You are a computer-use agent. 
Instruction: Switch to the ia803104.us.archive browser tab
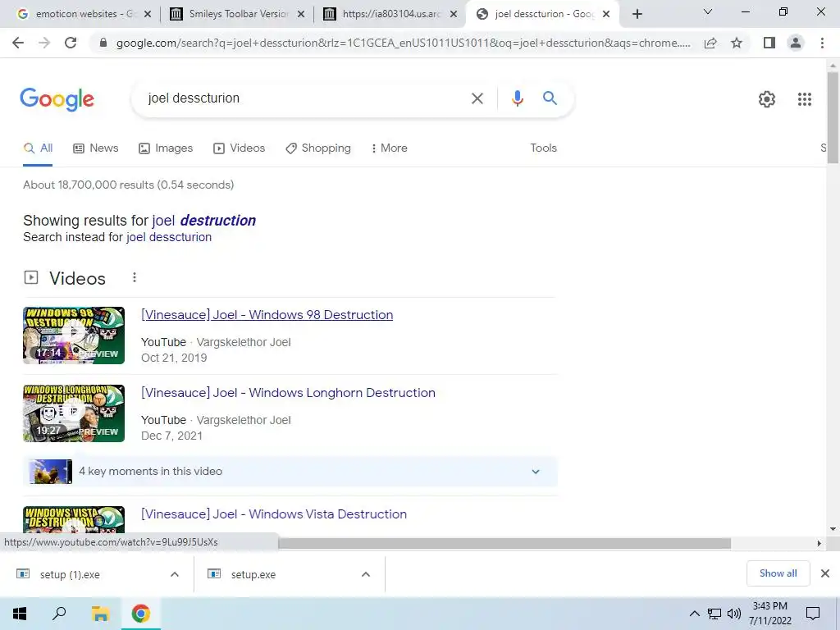tap(391, 14)
